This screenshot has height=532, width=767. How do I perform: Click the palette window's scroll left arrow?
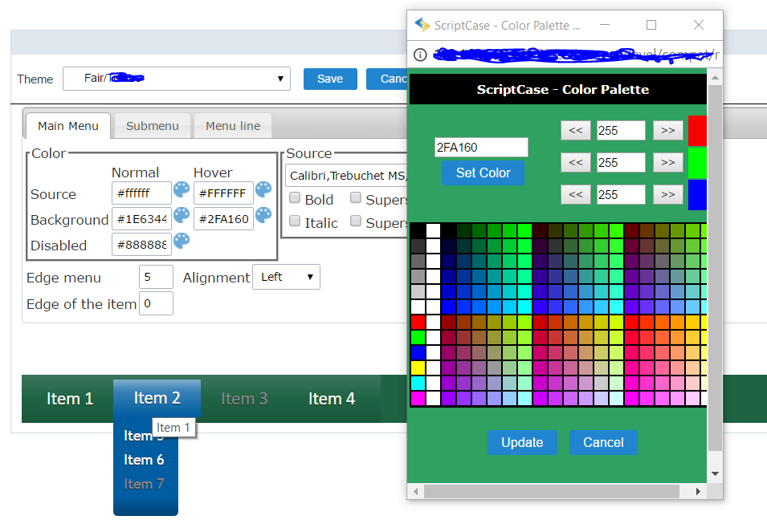click(416, 491)
